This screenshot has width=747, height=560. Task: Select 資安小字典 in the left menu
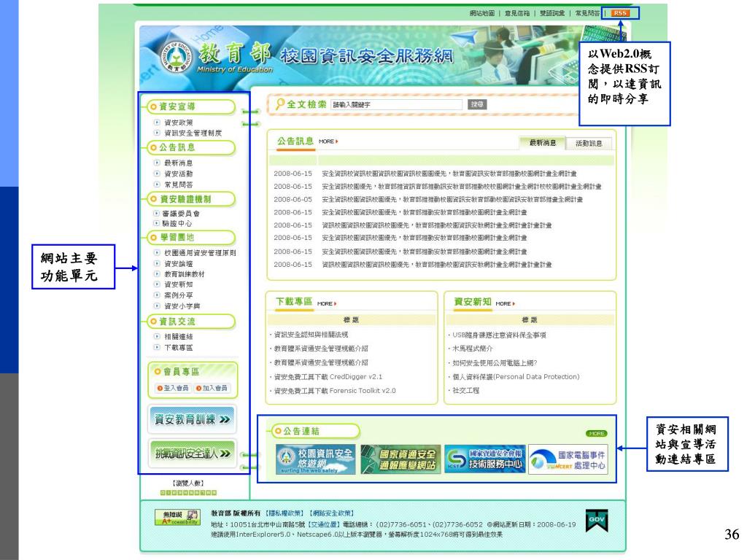(182, 306)
